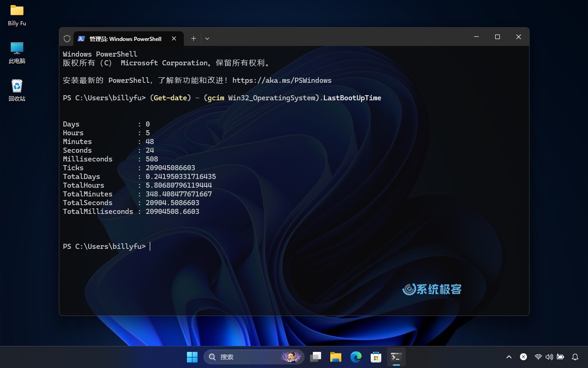Expand the new-tab profile dropdown arrow

click(207, 39)
